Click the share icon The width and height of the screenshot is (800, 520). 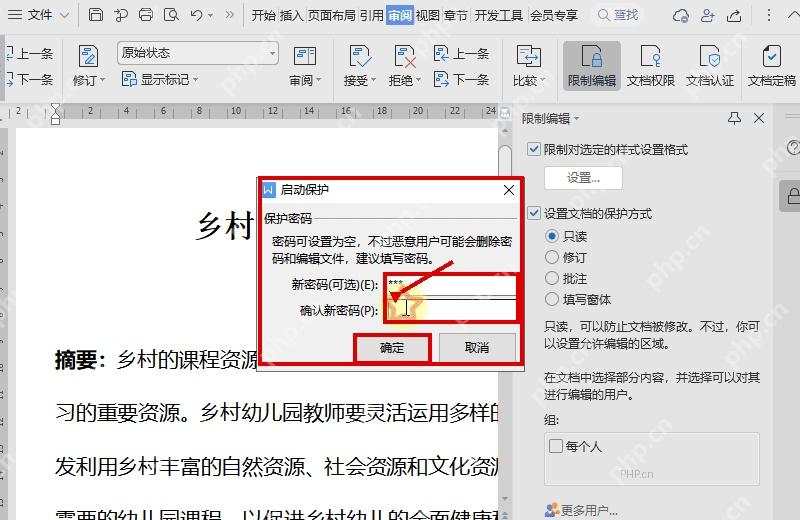[x=734, y=16]
